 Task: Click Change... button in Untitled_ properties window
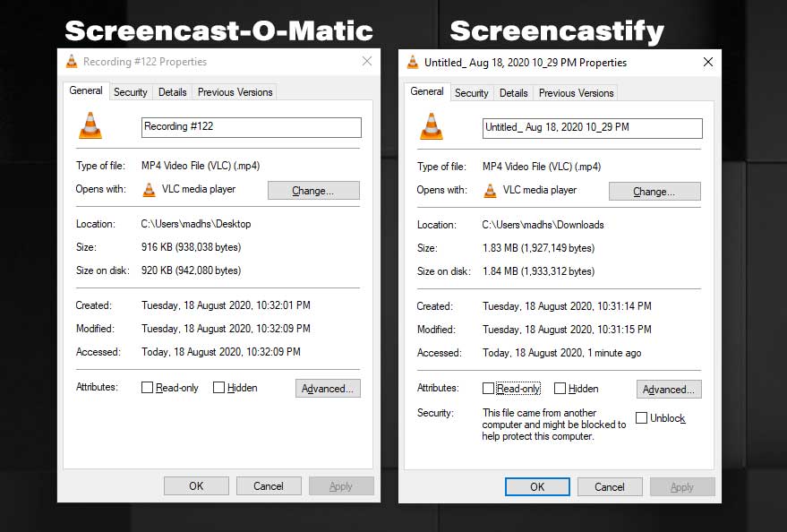tap(654, 192)
